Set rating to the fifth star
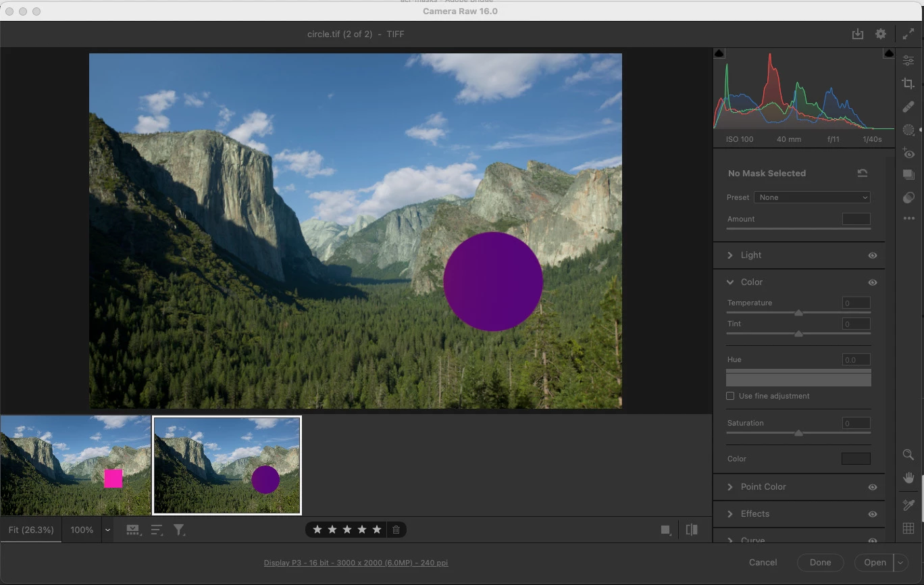 point(377,530)
